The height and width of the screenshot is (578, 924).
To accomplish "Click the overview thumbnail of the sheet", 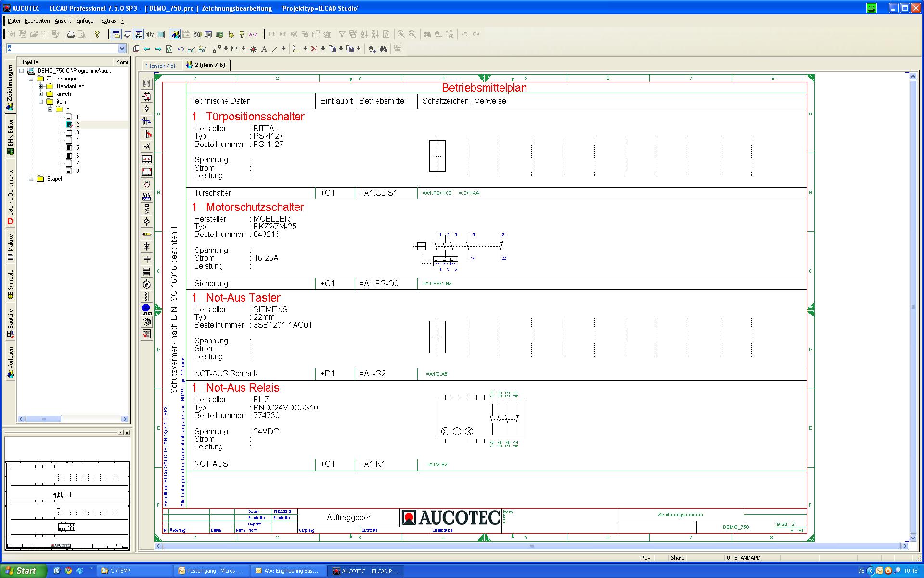I will [x=67, y=506].
